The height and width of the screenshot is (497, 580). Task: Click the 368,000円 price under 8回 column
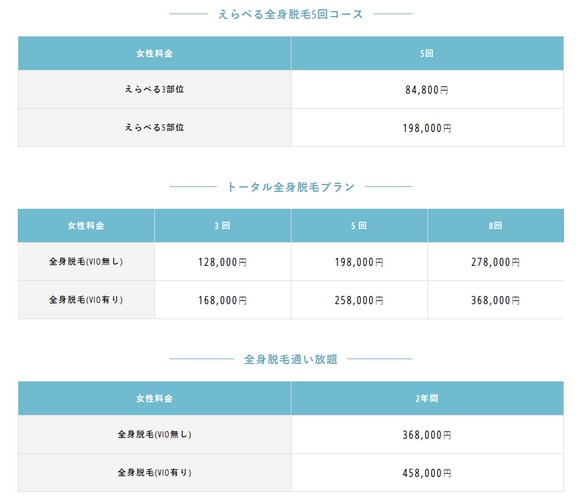495,300
